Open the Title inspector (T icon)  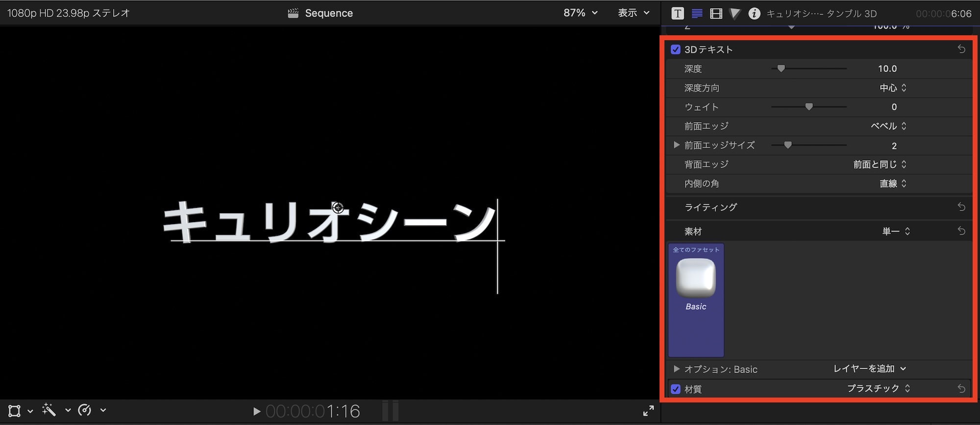(x=678, y=13)
